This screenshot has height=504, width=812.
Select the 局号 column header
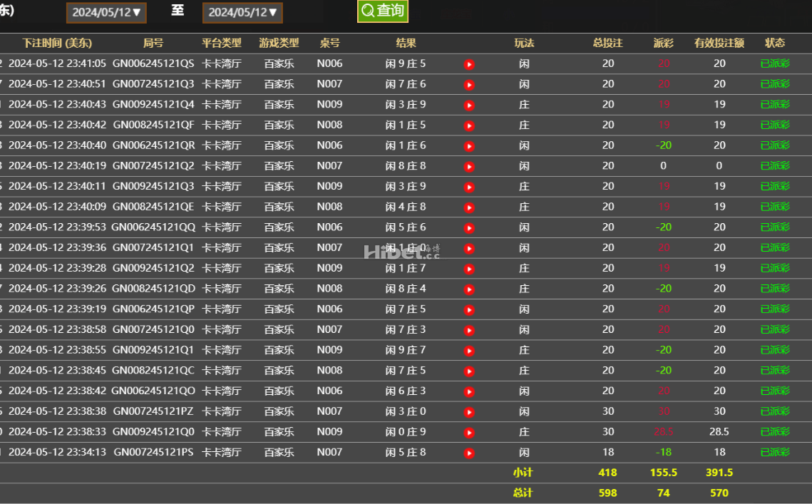pos(153,43)
